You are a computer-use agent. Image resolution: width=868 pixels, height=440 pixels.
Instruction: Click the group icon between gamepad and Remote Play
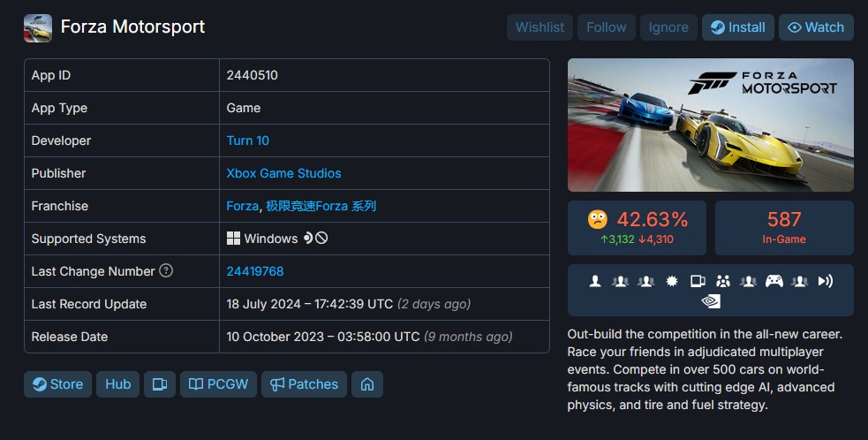coord(799,282)
